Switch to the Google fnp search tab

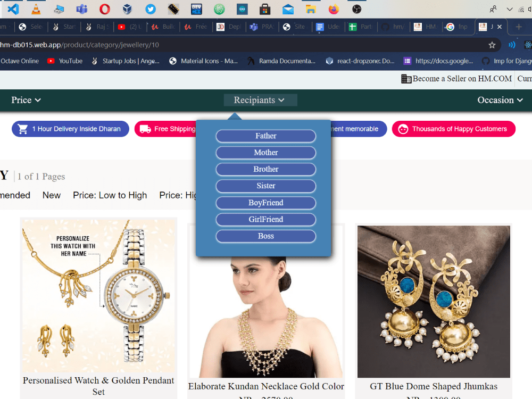pos(457,27)
